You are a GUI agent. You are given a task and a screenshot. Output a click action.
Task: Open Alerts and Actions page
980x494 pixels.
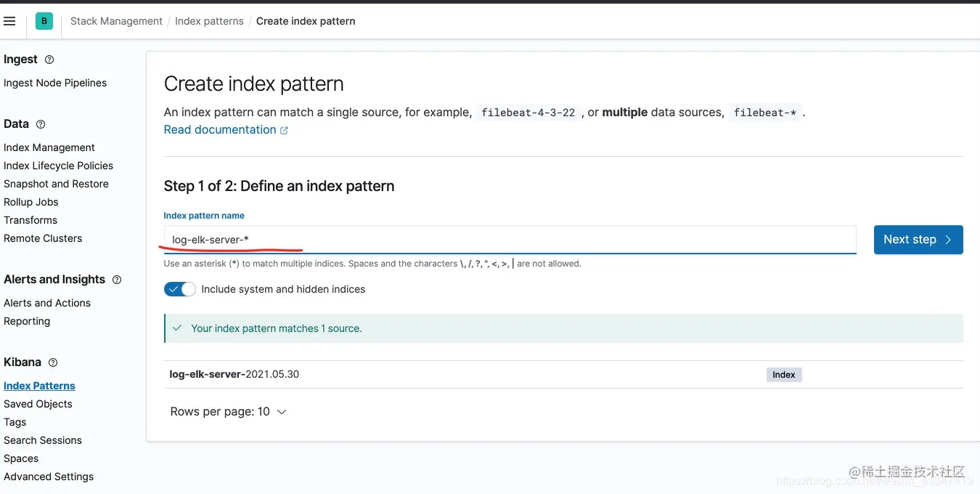coord(47,303)
